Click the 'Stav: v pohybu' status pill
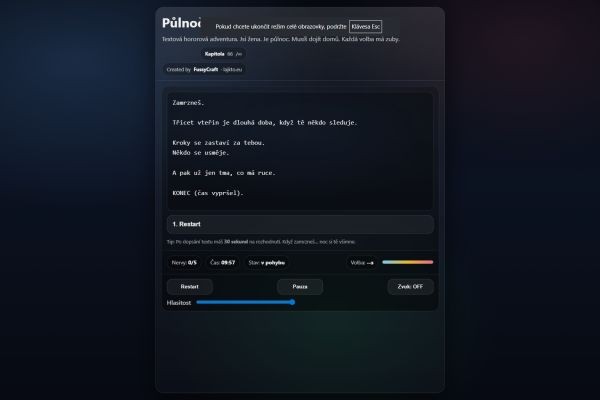 [x=266, y=263]
